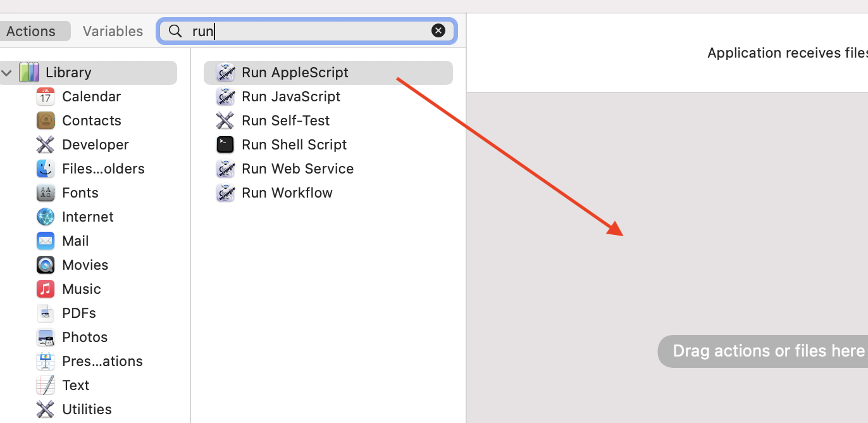Switch to the Variables tab
The height and width of the screenshot is (423, 868).
(x=113, y=31)
